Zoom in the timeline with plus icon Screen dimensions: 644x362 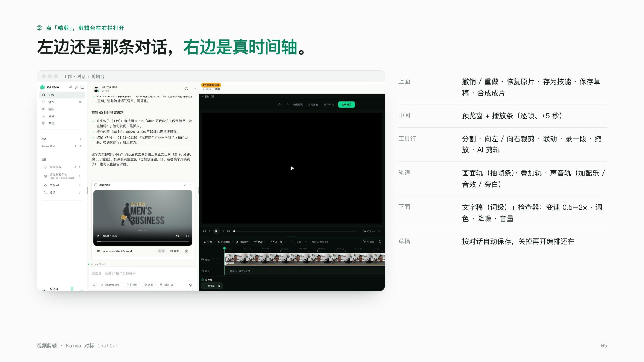(306, 241)
